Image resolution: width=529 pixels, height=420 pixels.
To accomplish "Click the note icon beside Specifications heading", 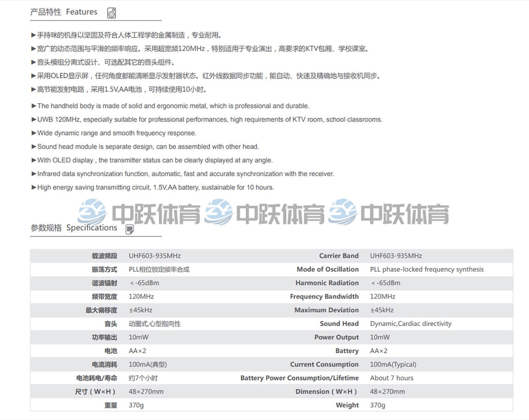I will [x=130, y=229].
